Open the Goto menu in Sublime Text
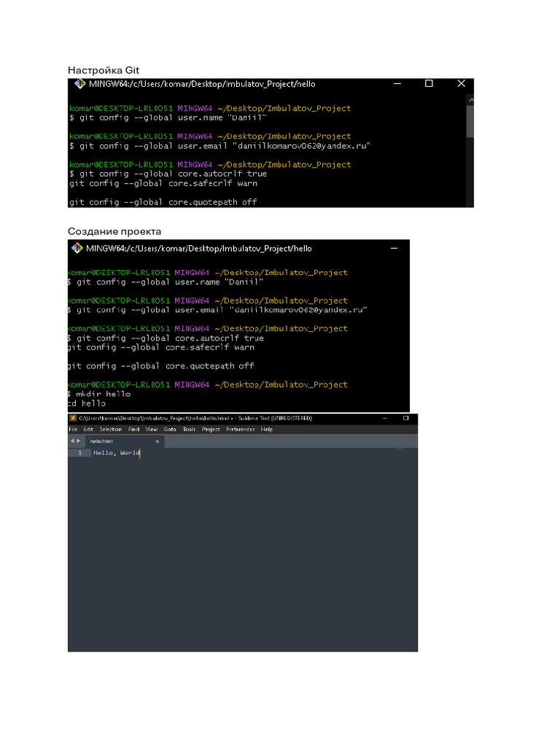560x747 pixels. (170, 429)
